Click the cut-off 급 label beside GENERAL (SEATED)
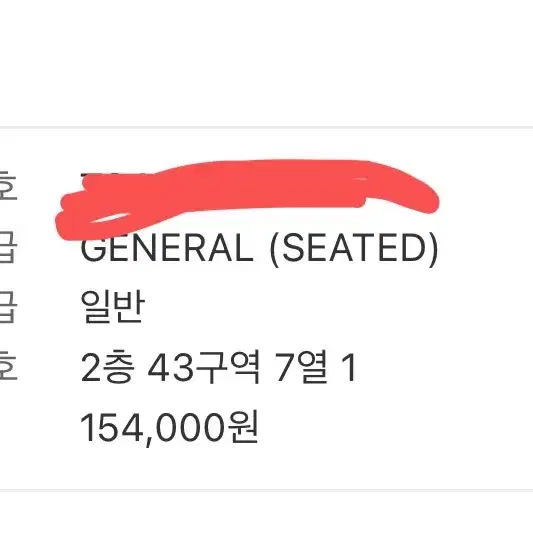The width and height of the screenshot is (533, 533). point(8,247)
